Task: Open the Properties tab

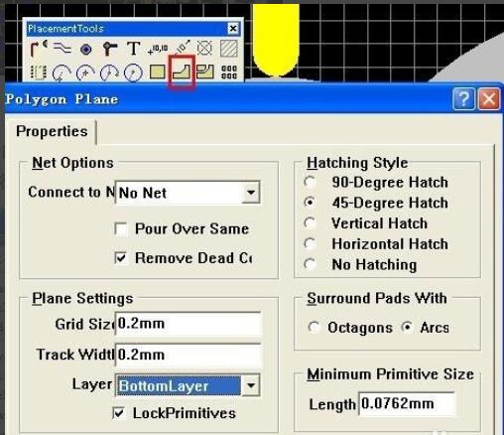Action: (x=52, y=131)
